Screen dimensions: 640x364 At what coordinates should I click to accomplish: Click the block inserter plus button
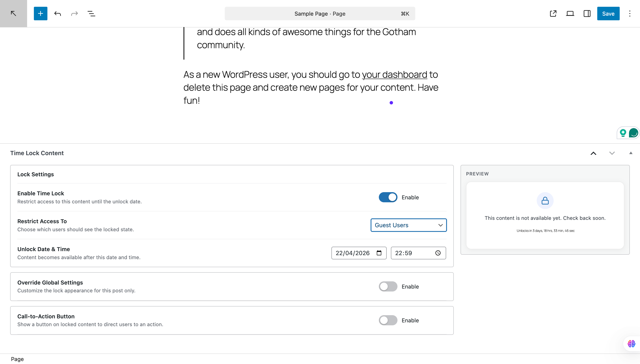coord(41,14)
